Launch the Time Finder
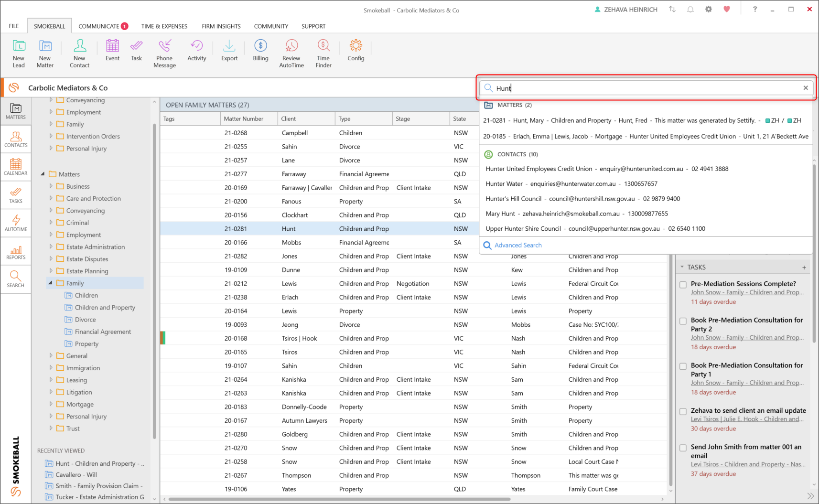This screenshot has width=819, height=504. (x=323, y=53)
